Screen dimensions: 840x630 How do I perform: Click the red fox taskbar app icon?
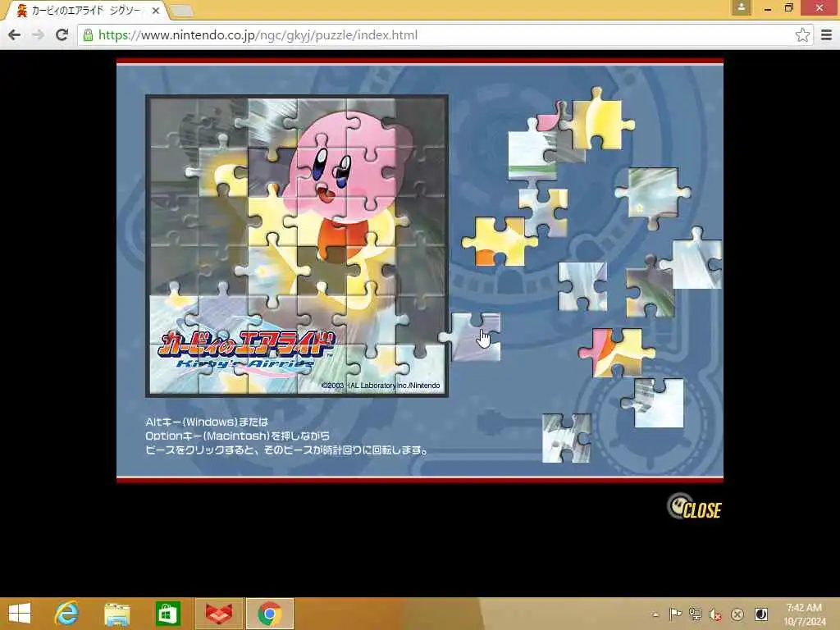[x=218, y=614]
